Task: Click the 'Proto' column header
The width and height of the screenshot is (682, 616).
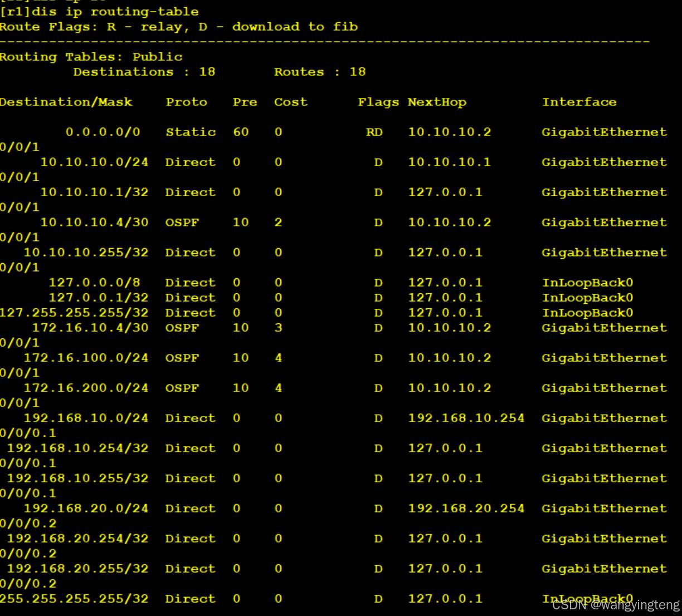Action: click(x=186, y=101)
